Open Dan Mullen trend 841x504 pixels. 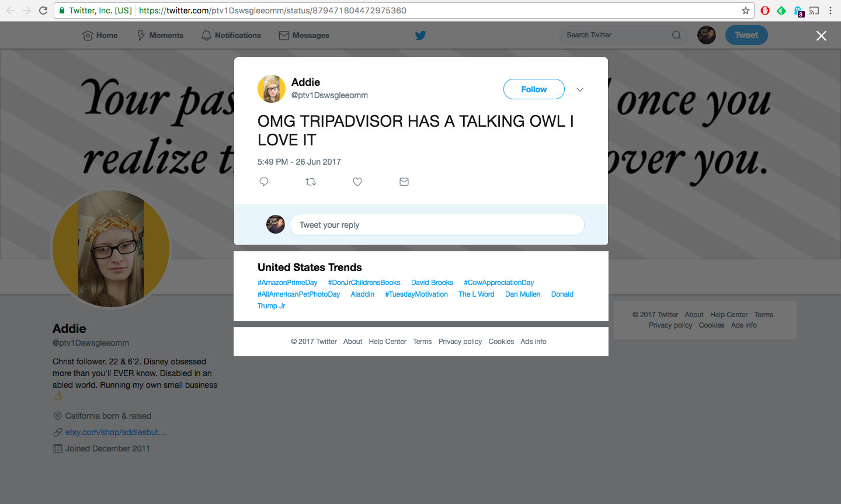point(523,294)
